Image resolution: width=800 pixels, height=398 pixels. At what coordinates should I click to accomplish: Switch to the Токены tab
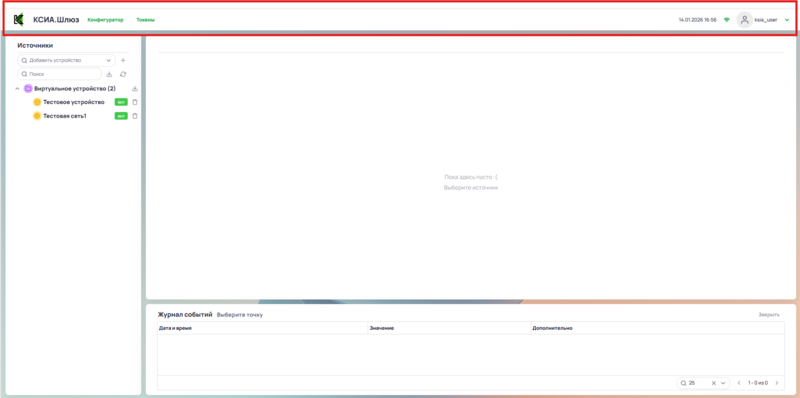[x=145, y=20]
